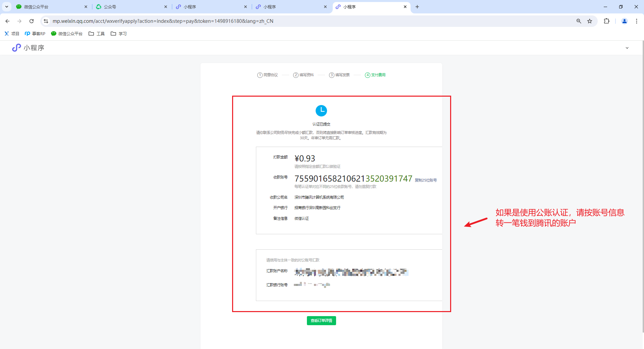Open the 摹客RP bookmark
The image size is (644, 349).
(x=35, y=34)
